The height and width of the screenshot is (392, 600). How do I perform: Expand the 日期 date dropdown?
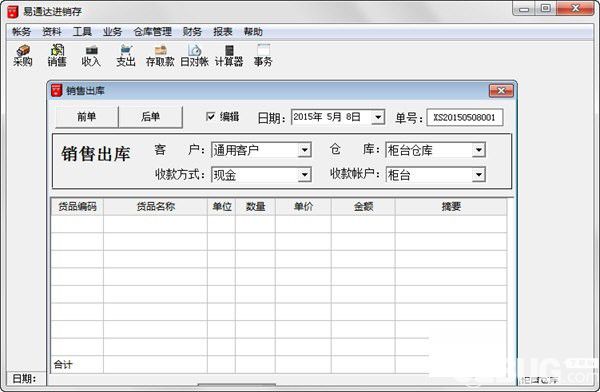378,117
